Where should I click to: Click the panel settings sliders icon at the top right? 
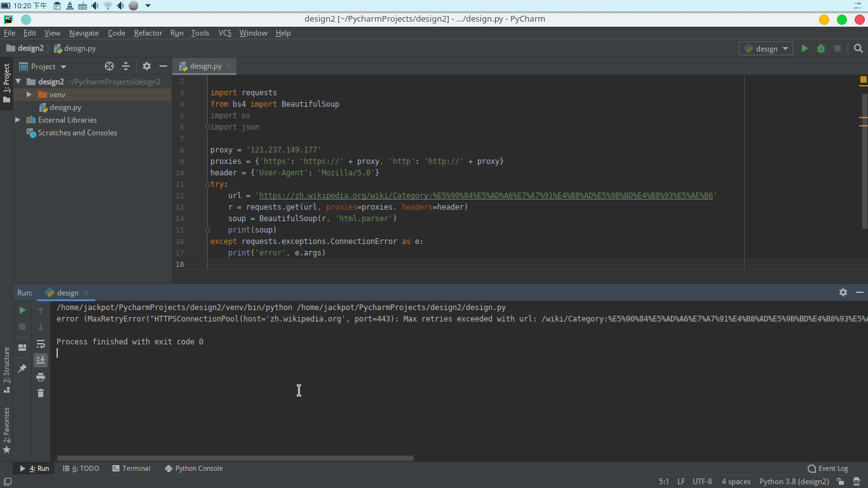[x=857, y=6]
